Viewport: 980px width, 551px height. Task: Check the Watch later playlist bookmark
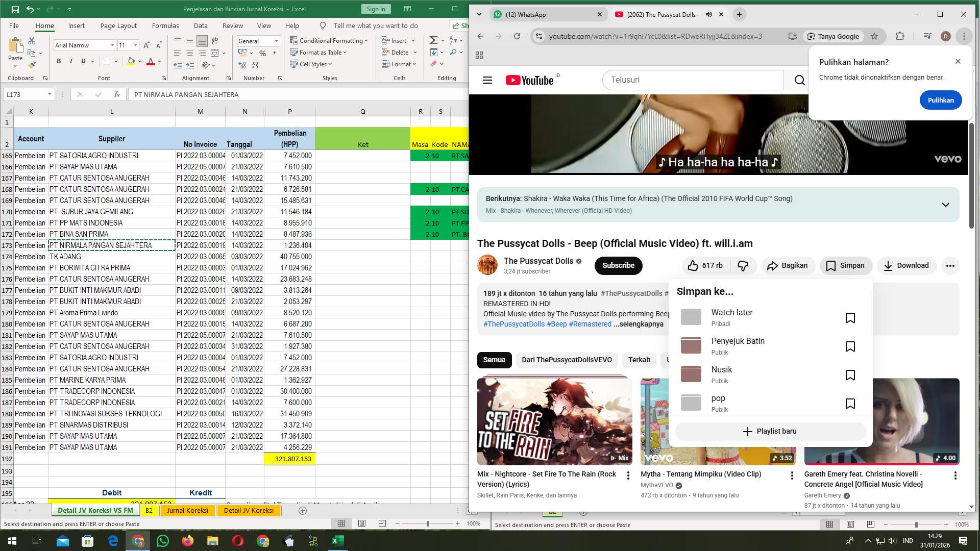[x=850, y=317]
